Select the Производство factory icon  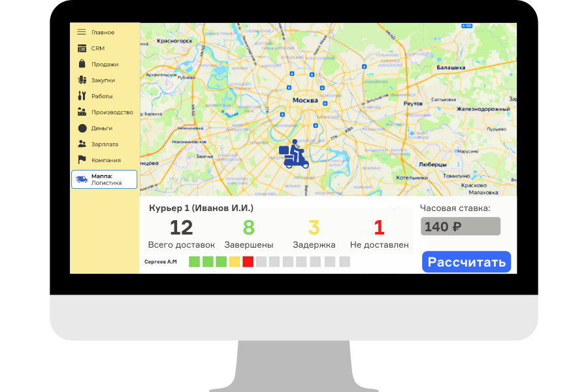[x=82, y=112]
